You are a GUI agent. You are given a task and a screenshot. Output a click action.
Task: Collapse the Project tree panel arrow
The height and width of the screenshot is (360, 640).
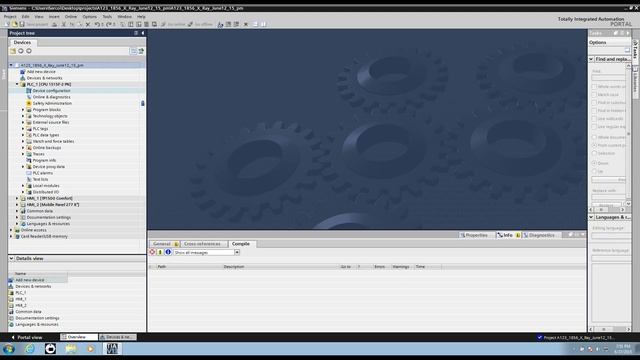pyautogui.click(x=143, y=33)
